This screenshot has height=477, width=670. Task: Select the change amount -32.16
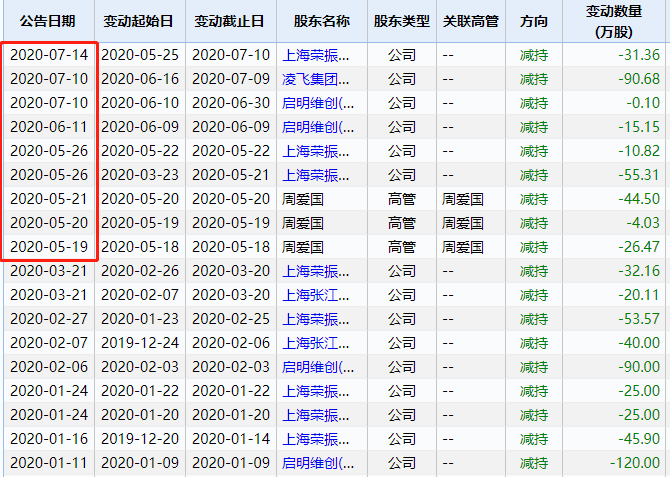click(x=639, y=271)
